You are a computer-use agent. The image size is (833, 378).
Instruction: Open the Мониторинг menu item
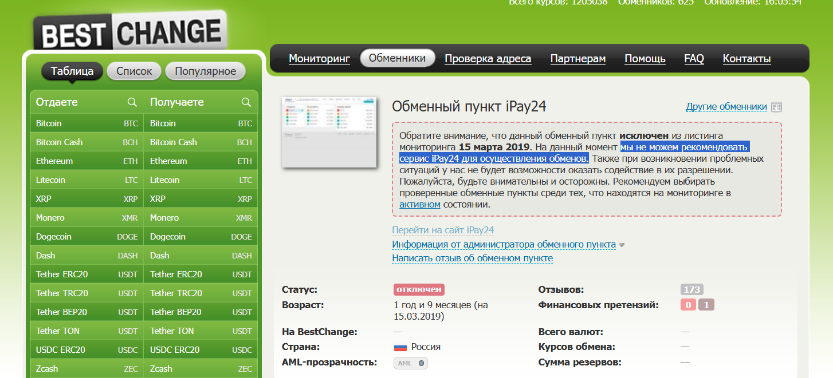point(319,58)
